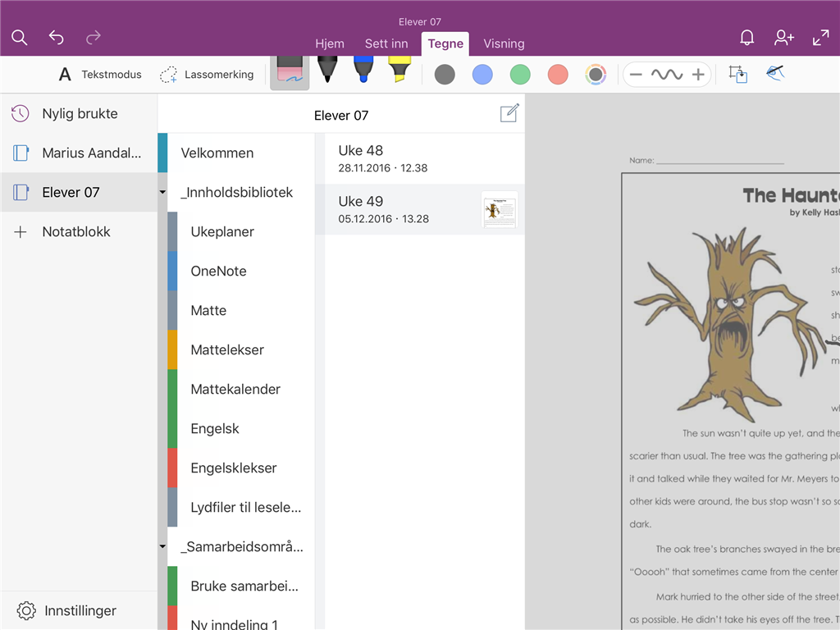Open the Bruke samarbei... section
Image resolution: width=840 pixels, height=630 pixels.
(x=241, y=586)
